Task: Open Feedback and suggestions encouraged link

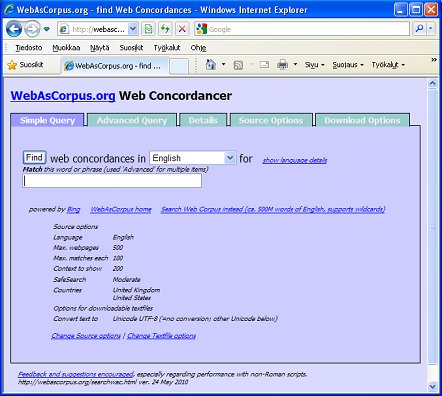Action: tap(76, 374)
